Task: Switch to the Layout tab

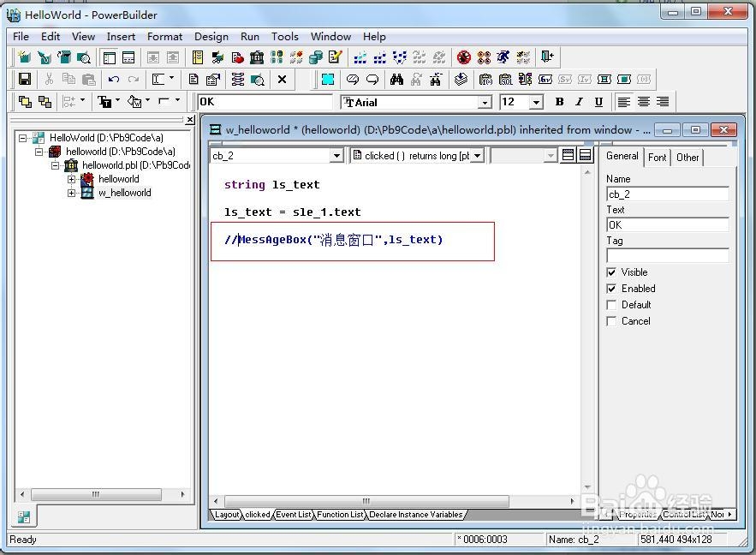Action: (226, 515)
